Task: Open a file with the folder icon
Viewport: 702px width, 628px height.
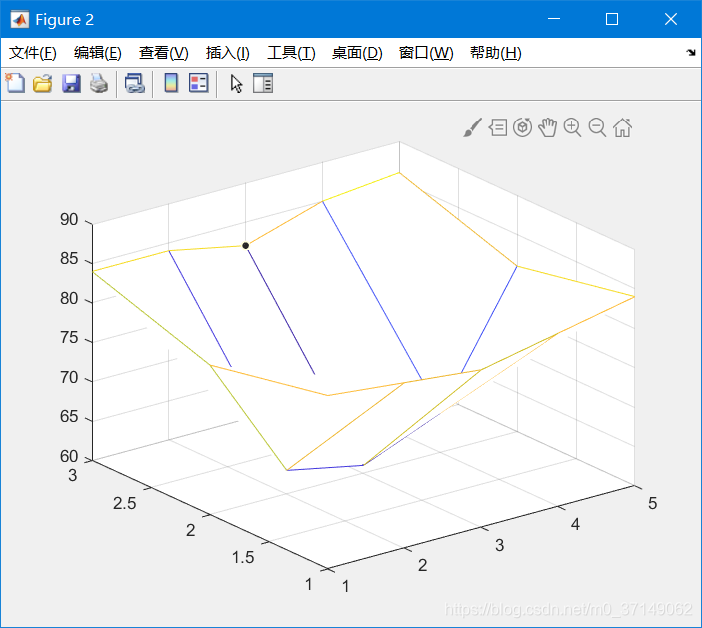Action: (43, 84)
